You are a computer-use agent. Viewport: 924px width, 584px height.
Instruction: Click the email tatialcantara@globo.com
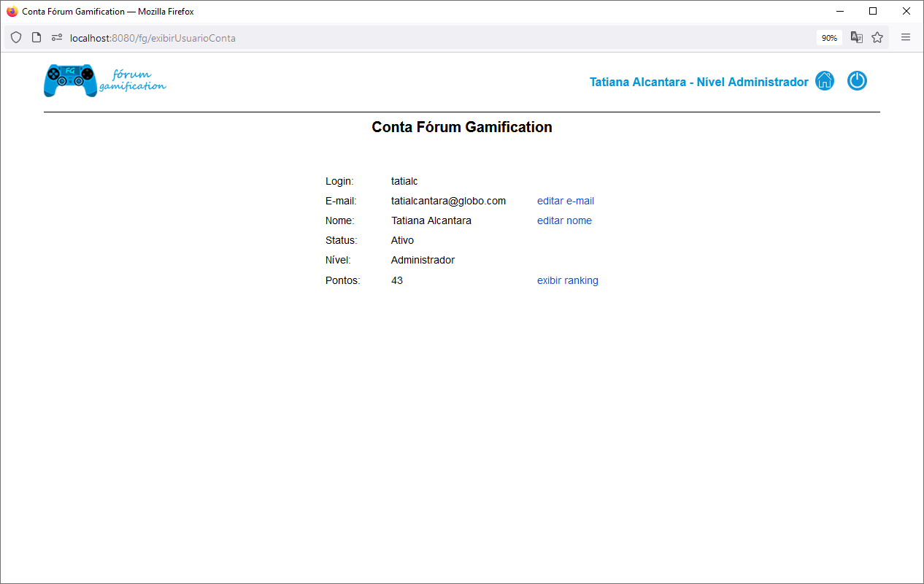(x=448, y=201)
